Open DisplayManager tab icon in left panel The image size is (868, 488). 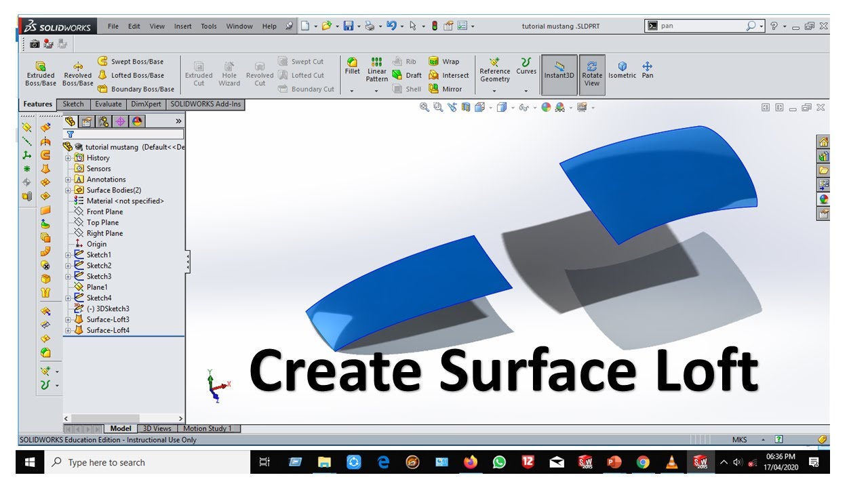pos(137,121)
